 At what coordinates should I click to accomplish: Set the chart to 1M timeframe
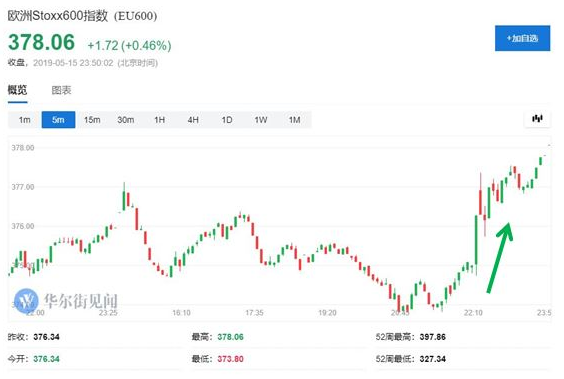tap(294, 120)
